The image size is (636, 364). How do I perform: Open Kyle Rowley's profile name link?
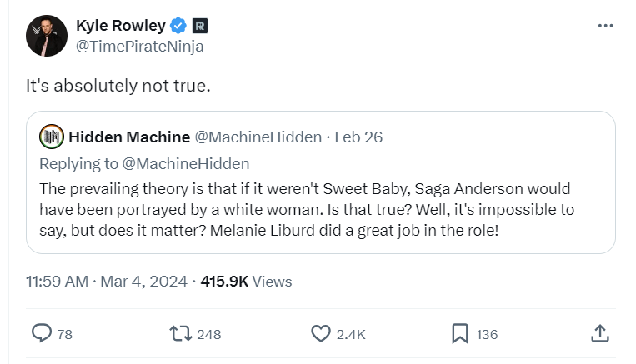(120, 26)
